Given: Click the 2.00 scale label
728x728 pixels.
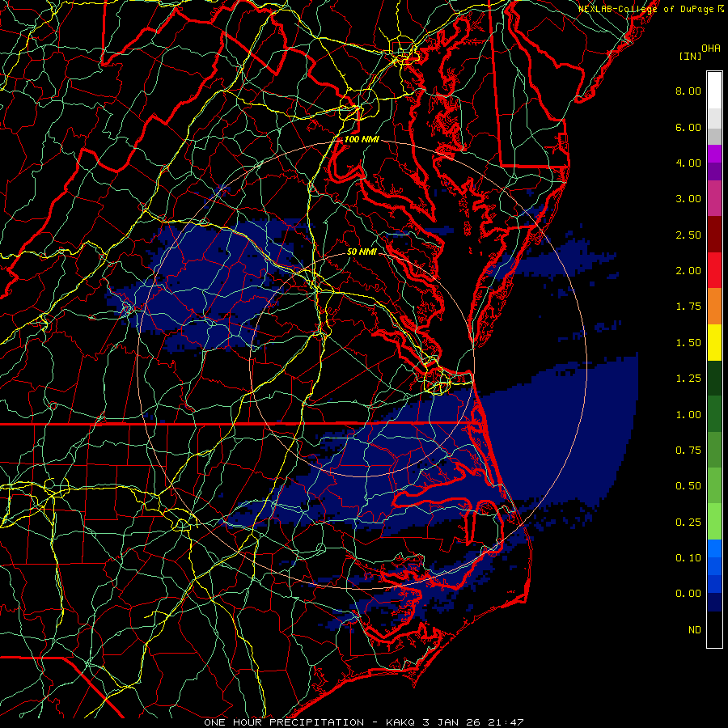Looking at the screenshot, I should click(688, 271).
